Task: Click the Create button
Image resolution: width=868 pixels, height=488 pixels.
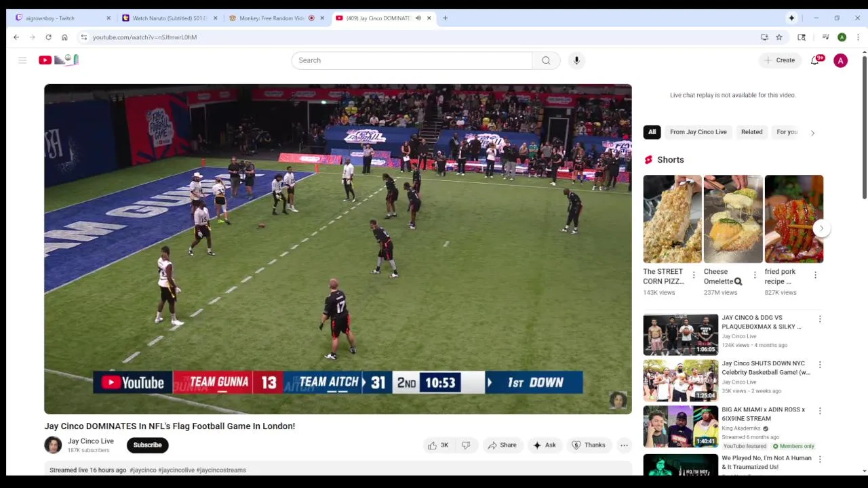Action: 779,60
